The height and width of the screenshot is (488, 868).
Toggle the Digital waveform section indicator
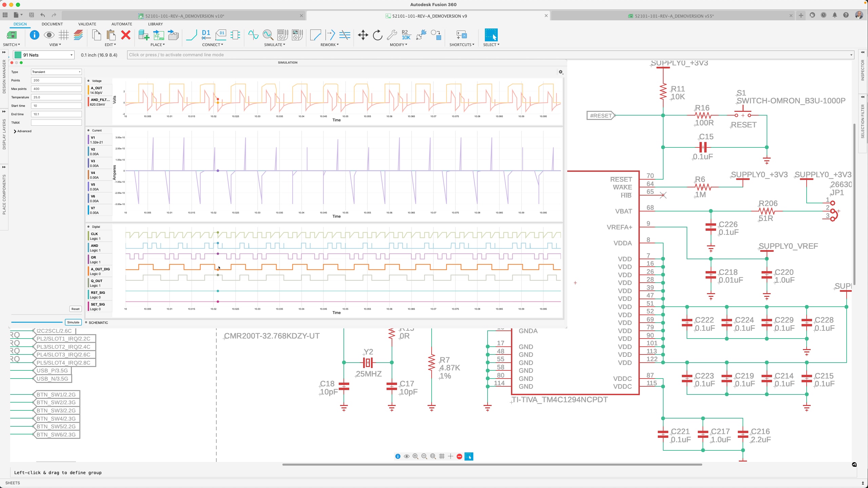coord(88,226)
